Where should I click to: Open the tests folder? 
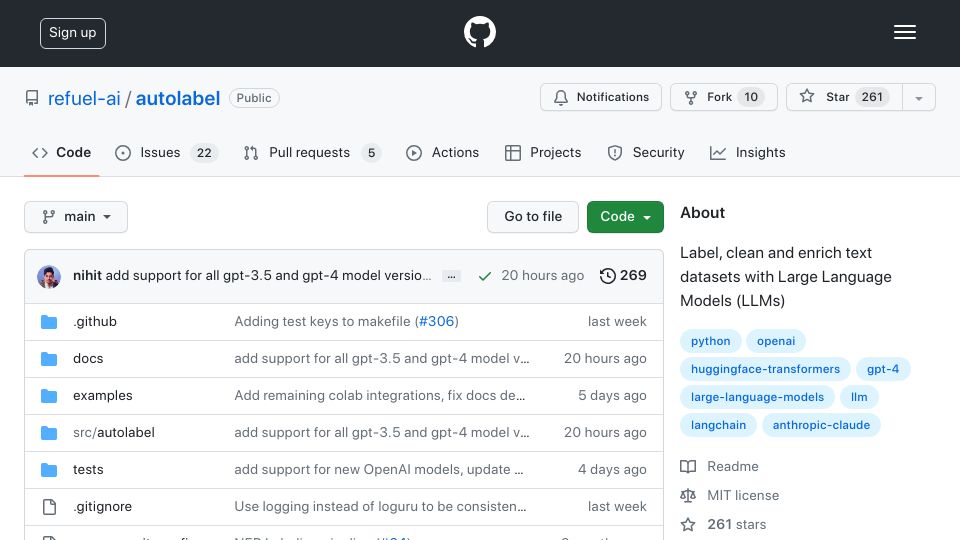[88, 470]
